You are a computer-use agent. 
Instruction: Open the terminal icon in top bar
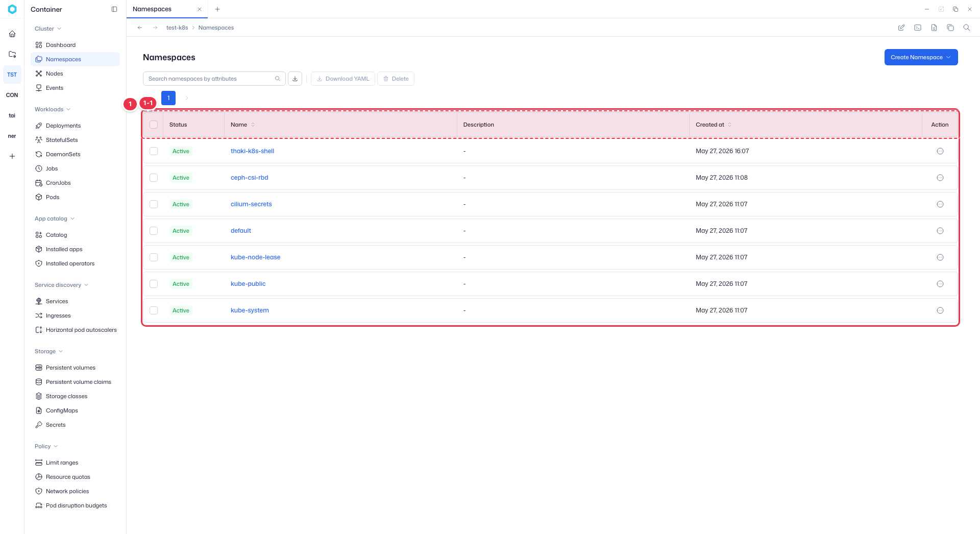918,28
